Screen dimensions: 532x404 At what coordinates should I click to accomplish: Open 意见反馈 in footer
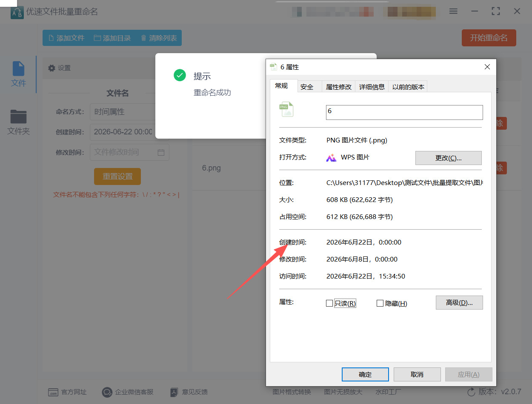point(189,392)
